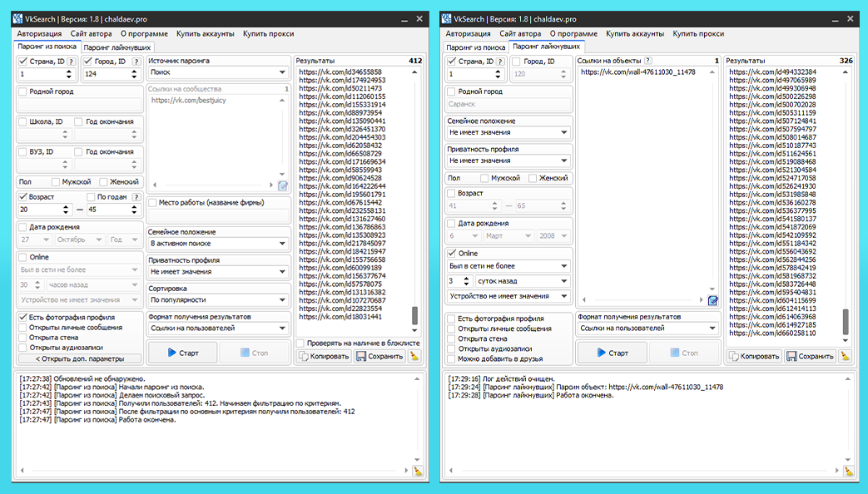This screenshot has width=868, height=494.
Task: Open the суток назад time unit dropdown
Action: coord(529,281)
